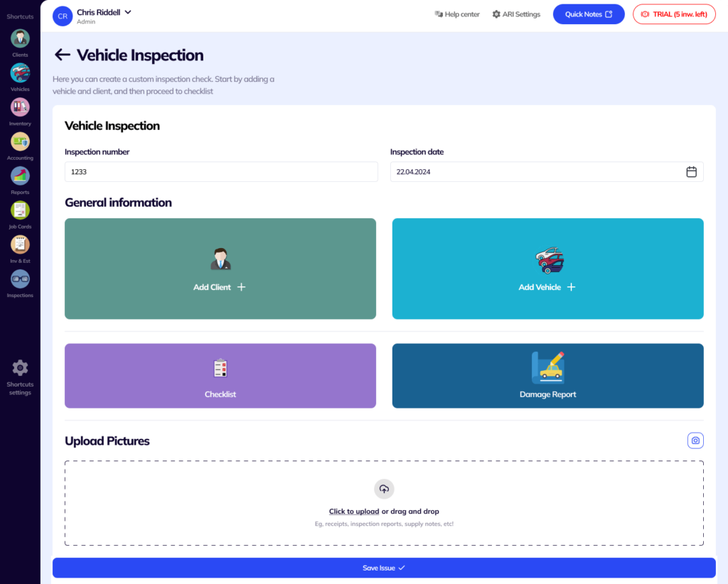728x584 pixels.
Task: Open the Damage Report card
Action: point(548,376)
